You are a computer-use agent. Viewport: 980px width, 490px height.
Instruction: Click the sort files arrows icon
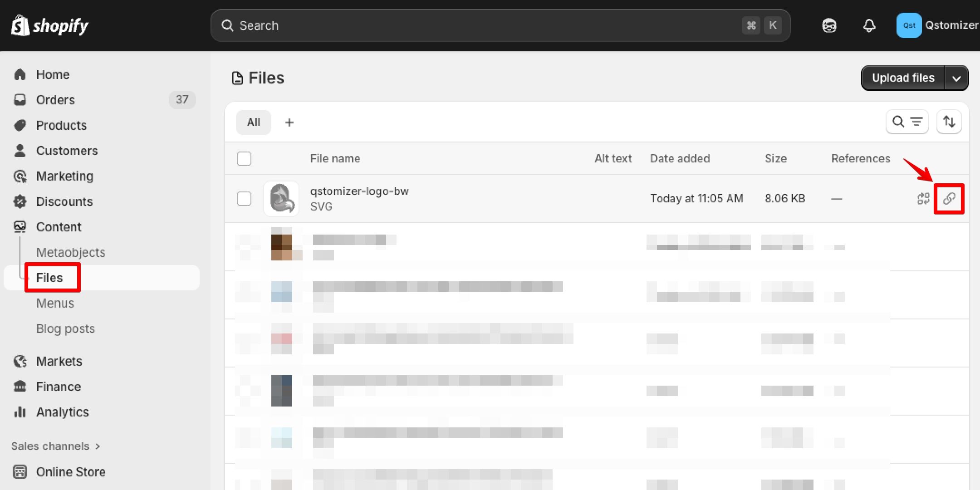pos(949,122)
